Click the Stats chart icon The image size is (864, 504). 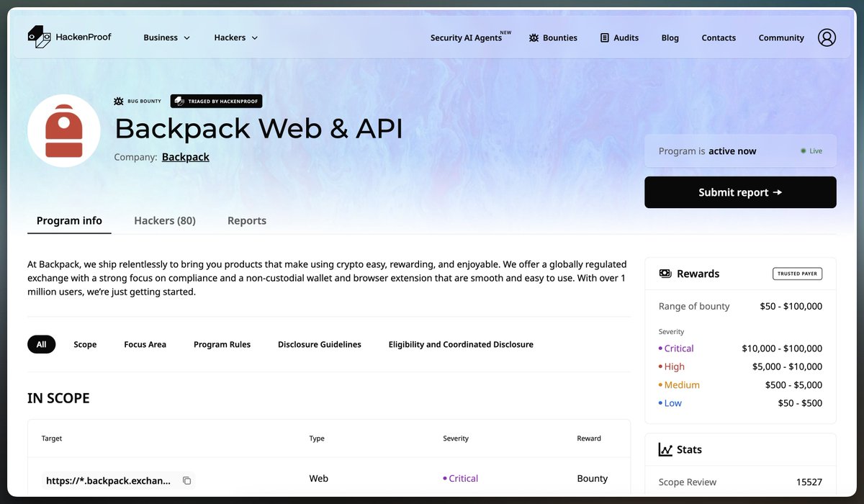pos(665,449)
